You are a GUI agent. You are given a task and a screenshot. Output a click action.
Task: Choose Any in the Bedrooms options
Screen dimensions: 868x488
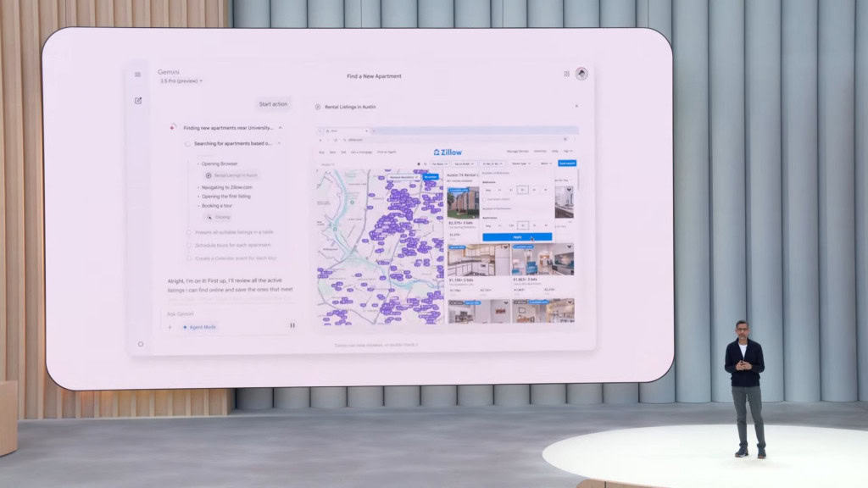[488, 190]
